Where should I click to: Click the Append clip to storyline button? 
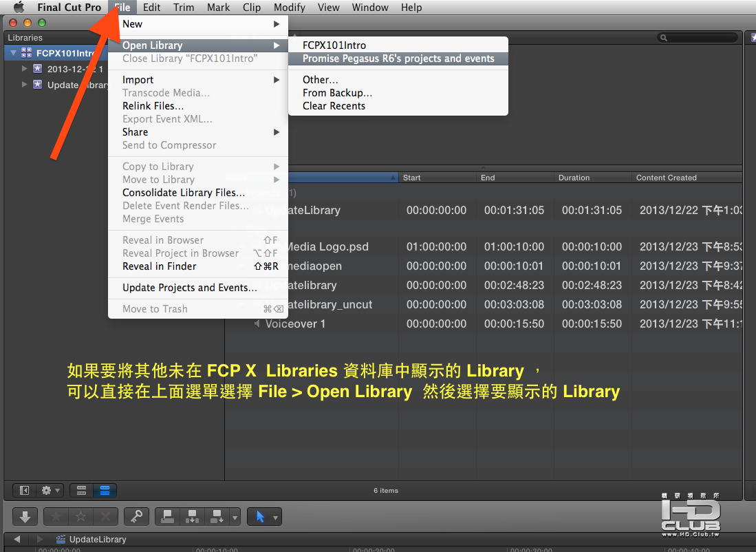217,517
